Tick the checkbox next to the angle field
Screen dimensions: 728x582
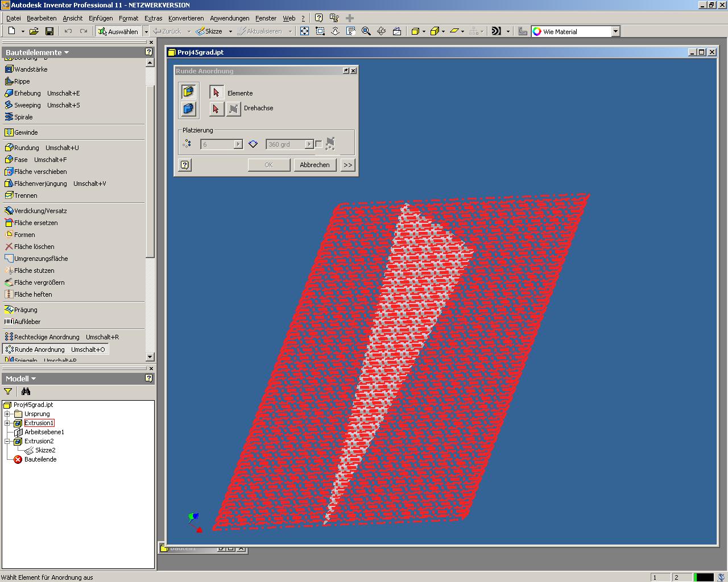coord(318,144)
